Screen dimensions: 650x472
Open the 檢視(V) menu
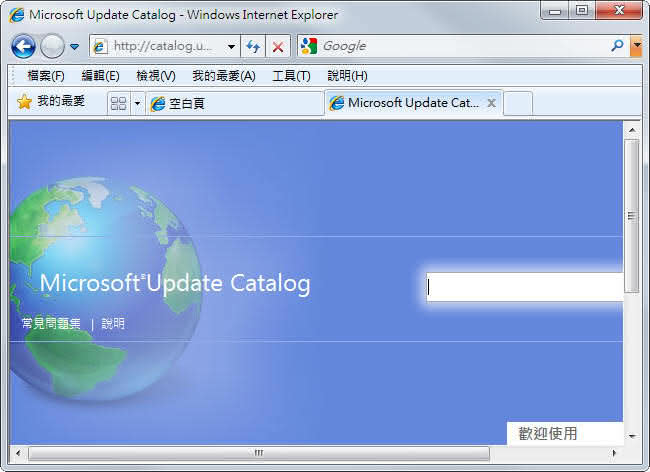156,76
